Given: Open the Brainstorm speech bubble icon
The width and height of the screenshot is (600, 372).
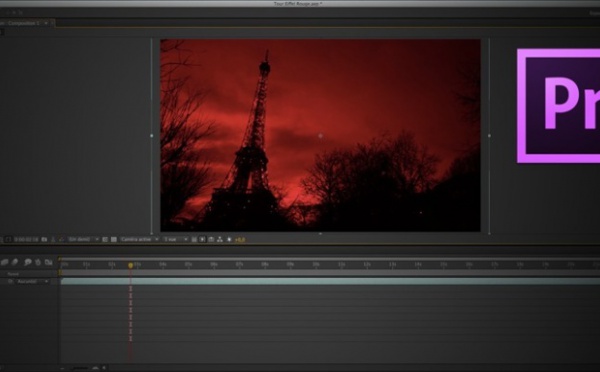Looking at the screenshot, I should pos(28,262).
